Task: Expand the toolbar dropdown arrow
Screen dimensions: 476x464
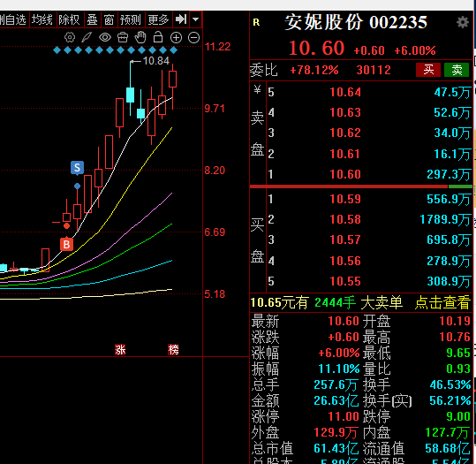Action: [196, 19]
